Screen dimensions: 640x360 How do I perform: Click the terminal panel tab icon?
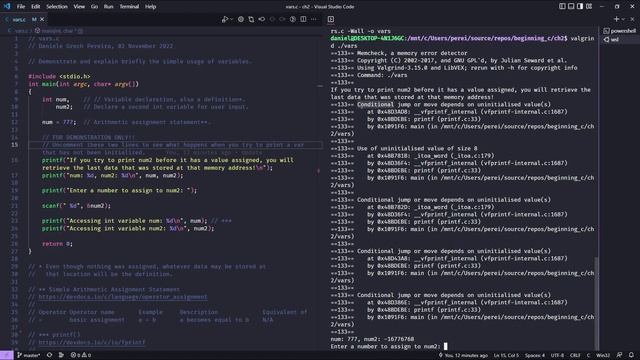pos(331,19)
